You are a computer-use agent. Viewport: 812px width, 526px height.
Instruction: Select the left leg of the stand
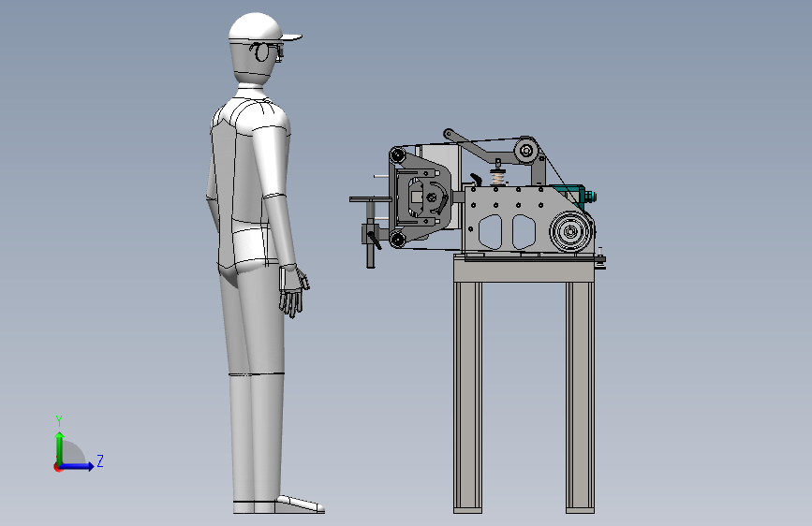click(x=467, y=397)
